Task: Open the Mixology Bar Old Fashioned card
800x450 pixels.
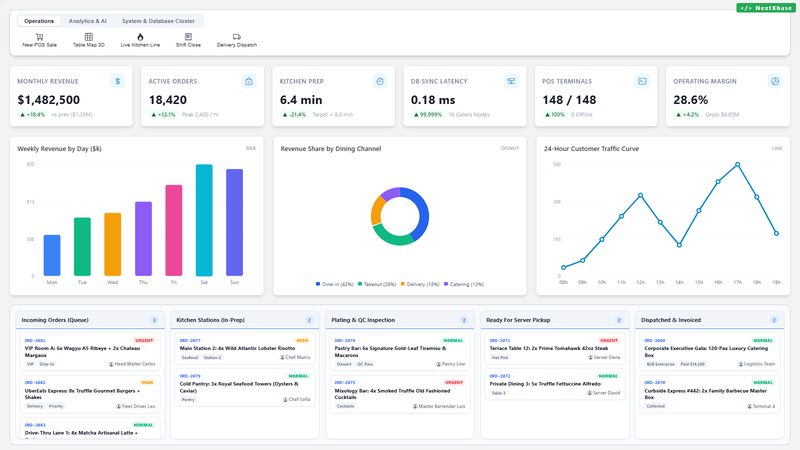Action: [399, 394]
